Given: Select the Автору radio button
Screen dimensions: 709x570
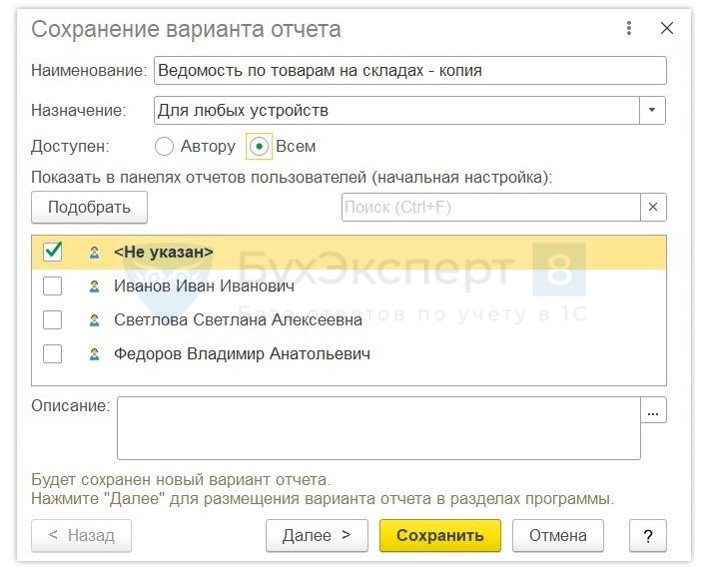Looking at the screenshot, I should 164,146.
